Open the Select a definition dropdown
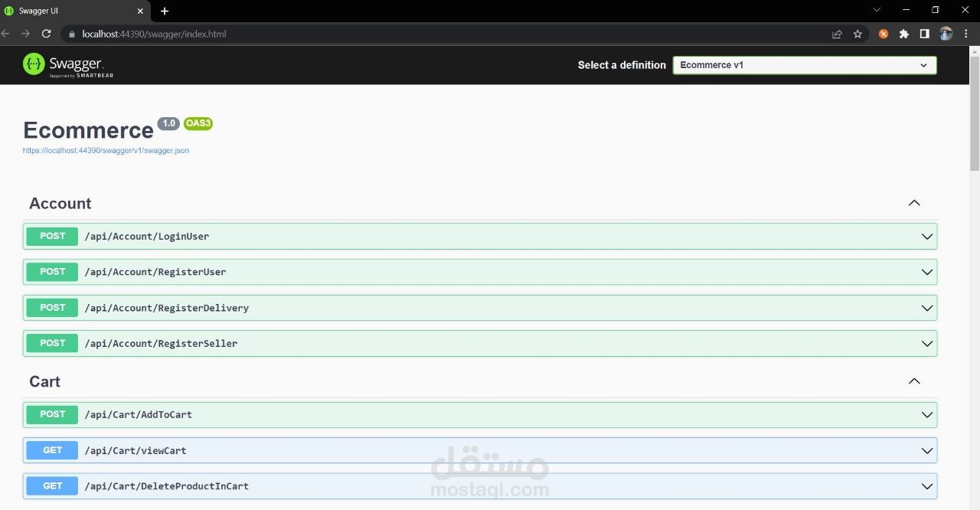The height and width of the screenshot is (510, 980). tap(804, 65)
